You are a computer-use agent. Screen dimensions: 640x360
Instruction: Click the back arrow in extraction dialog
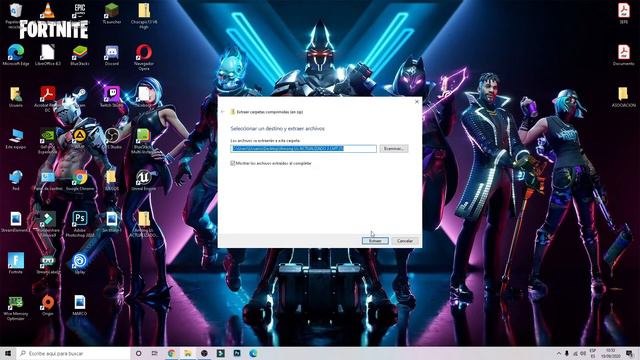tap(222, 112)
